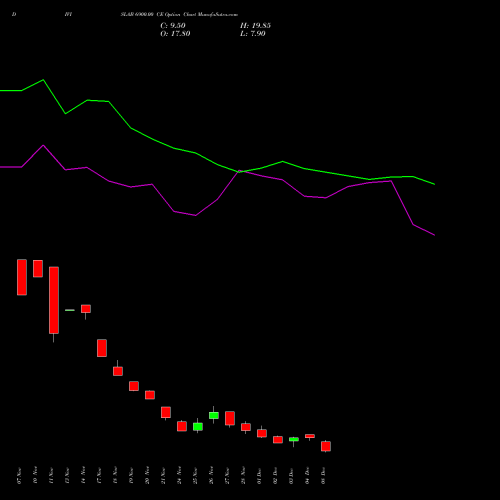This screenshot has height=500, width=500.
Task: Click the '26 Nov' date label
Action: 211,476
